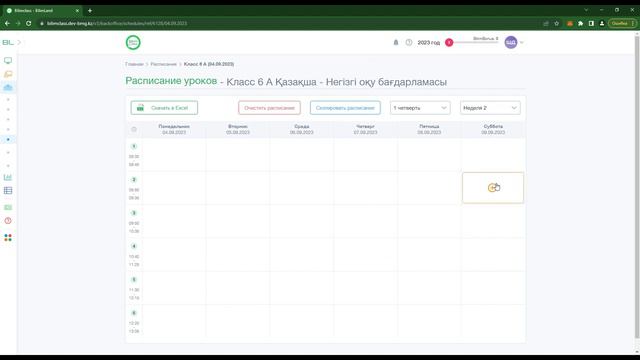Select the highlighted dot submenu item in sidebar
640x360 pixels.
[x=8, y=140]
